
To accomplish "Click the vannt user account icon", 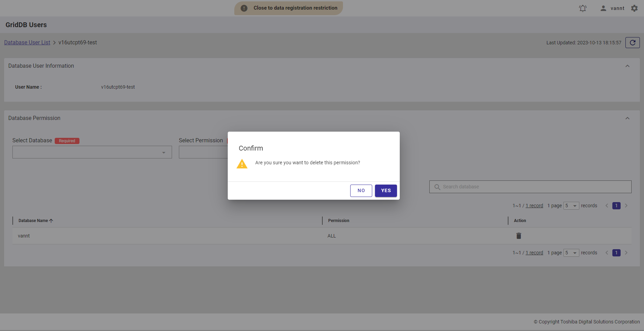I will click(x=603, y=8).
